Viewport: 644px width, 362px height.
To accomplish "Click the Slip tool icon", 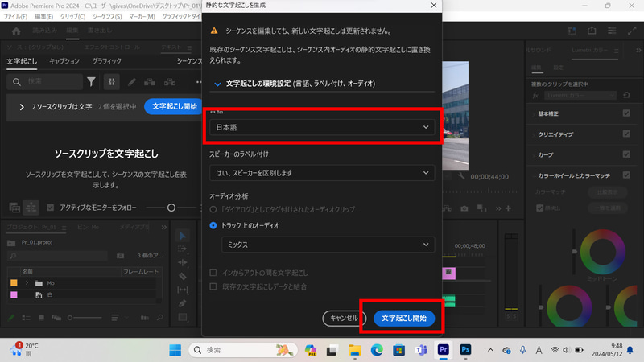I will (183, 290).
